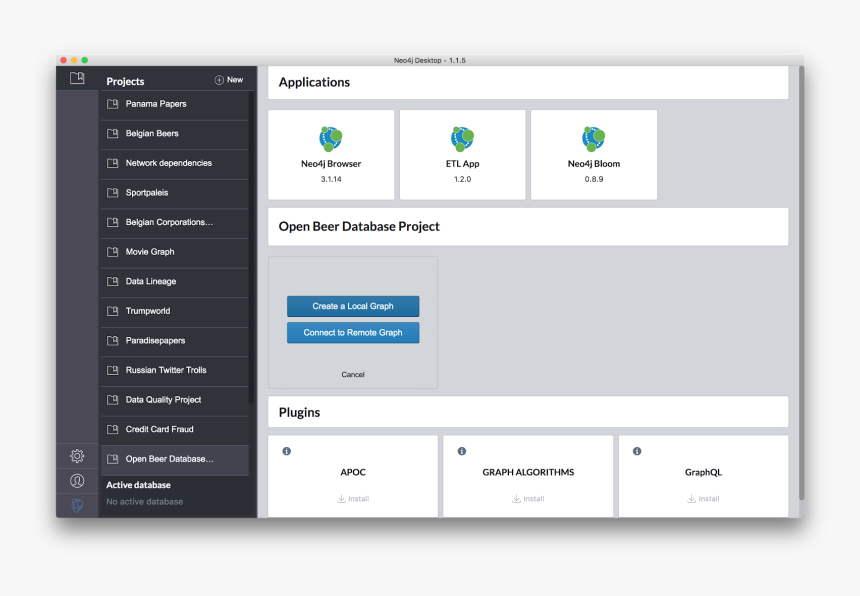Viewport: 860px width, 596px height.
Task: Launch the Neo4j Browser application
Action: tap(331, 155)
